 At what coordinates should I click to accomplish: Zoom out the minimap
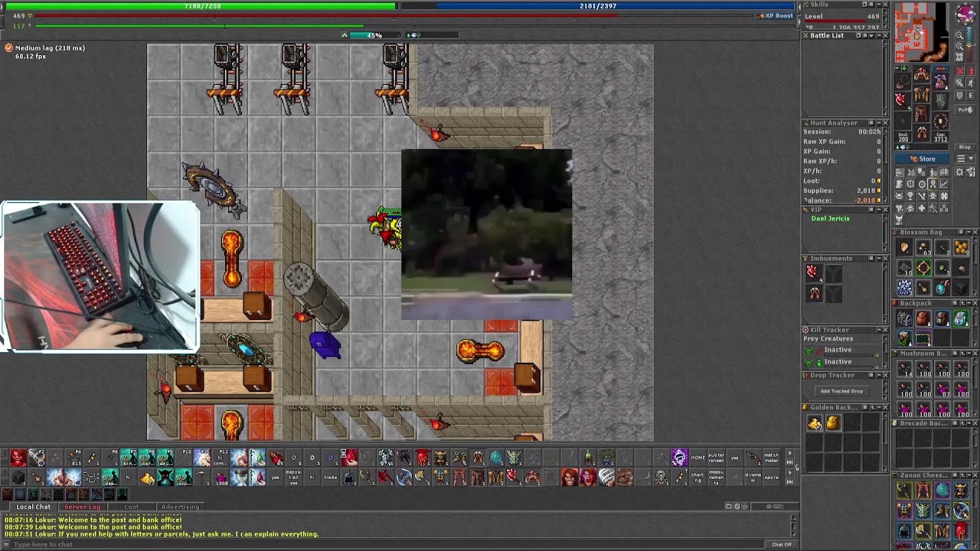(959, 34)
